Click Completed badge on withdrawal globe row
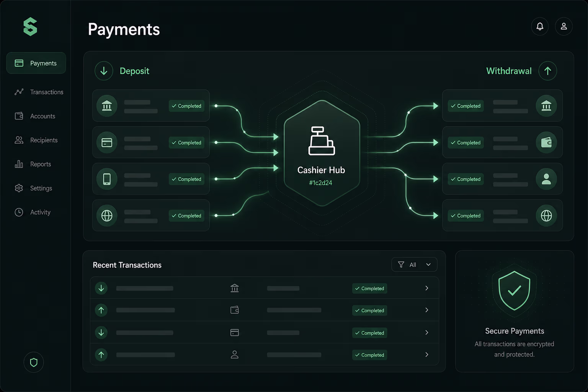This screenshot has height=392, width=588. (x=465, y=216)
